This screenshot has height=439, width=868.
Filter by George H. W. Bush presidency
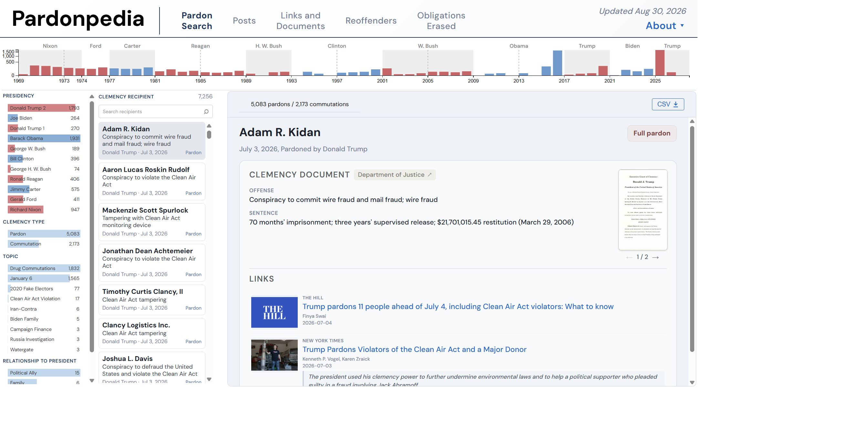pyautogui.click(x=44, y=169)
